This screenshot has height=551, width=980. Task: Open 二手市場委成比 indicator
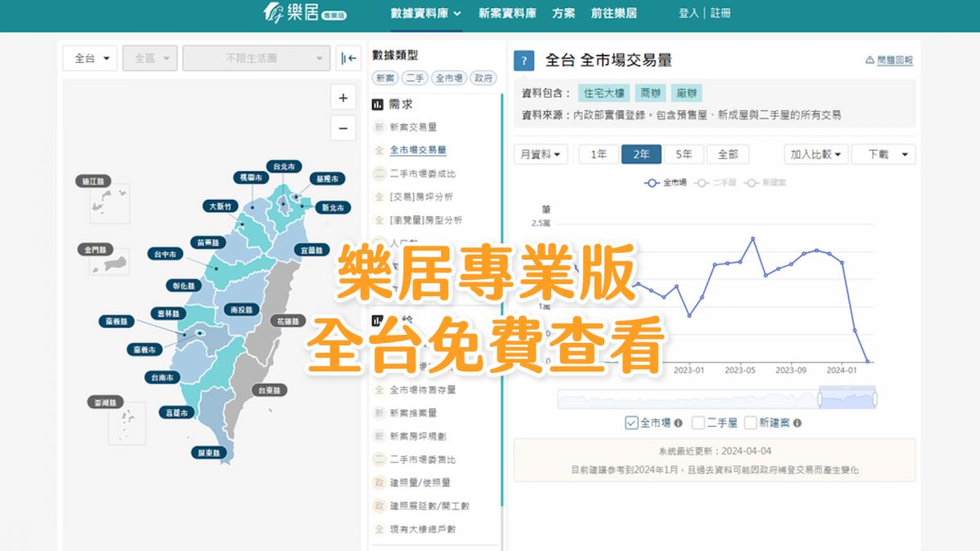[423, 174]
